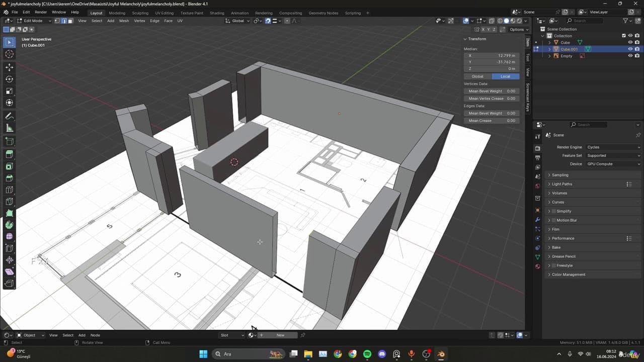Adjust the Mean Vertex Crease slider
This screenshot has height=362, width=644.
tap(492, 99)
